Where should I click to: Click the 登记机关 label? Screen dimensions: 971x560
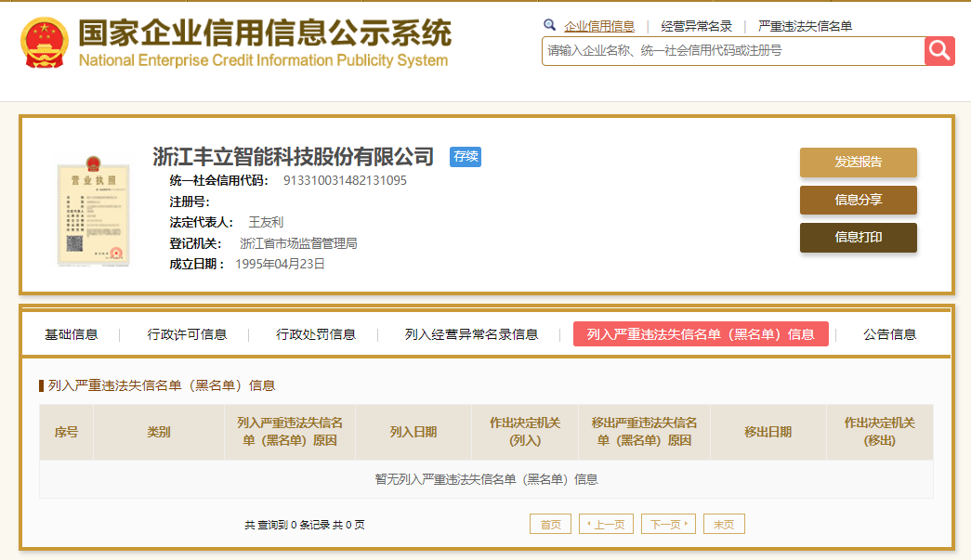click(195, 244)
